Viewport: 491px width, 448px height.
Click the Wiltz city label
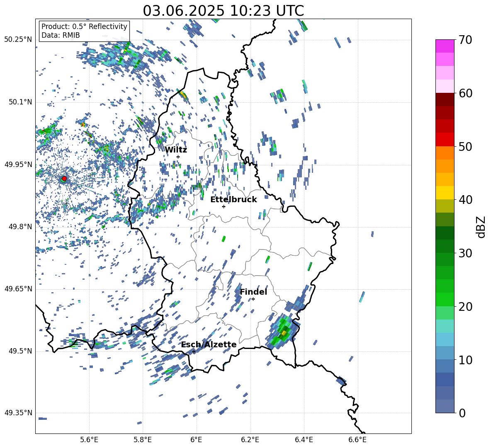(x=176, y=150)
